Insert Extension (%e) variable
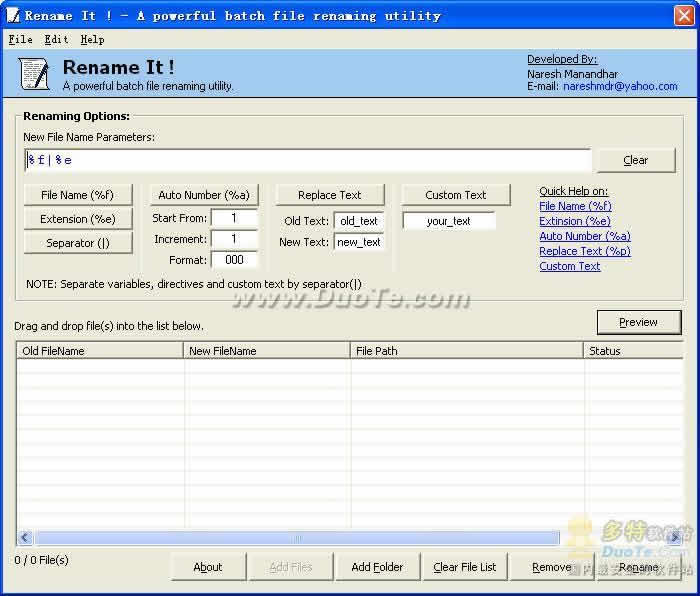 78,219
